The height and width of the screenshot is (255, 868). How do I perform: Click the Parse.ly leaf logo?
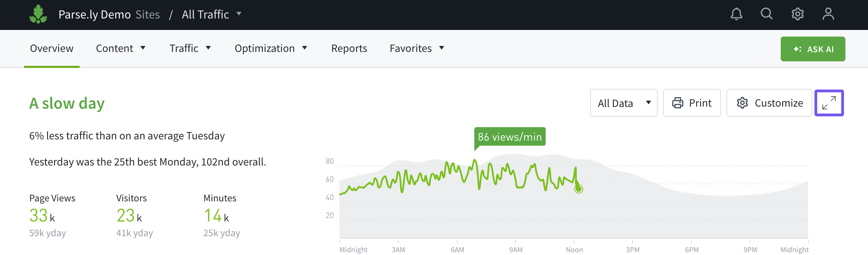point(38,14)
